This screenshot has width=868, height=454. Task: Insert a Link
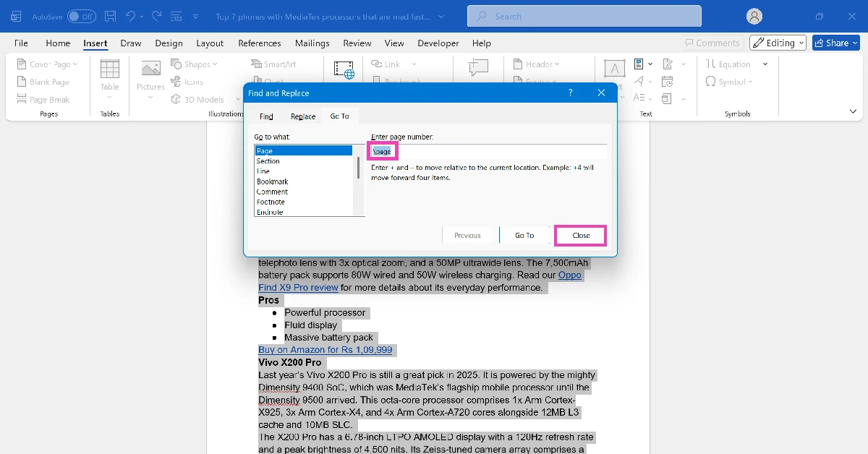[x=391, y=64]
